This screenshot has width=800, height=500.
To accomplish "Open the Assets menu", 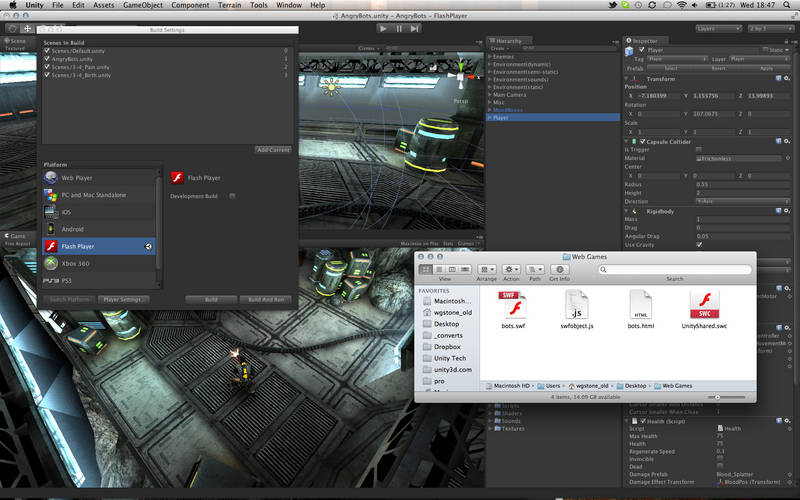I will (104, 5).
